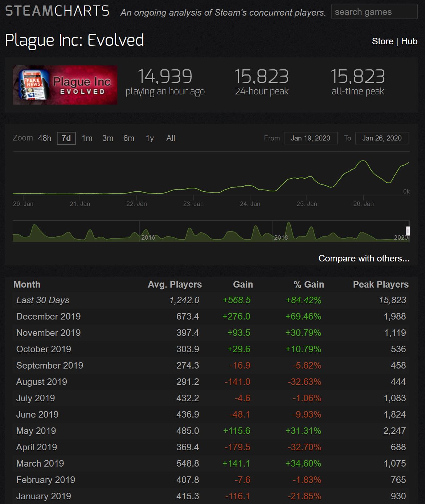Viewport: 425px width, 504px height.
Task: Click the -32.63% gain value for August
Action: (305, 382)
